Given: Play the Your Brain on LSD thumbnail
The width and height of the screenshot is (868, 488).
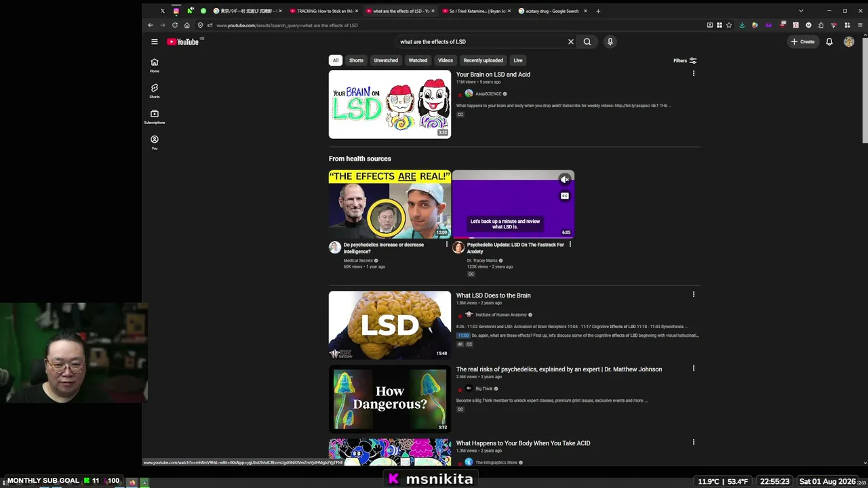Looking at the screenshot, I should [390, 104].
